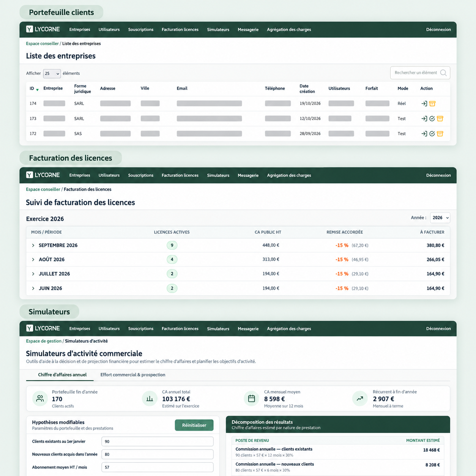The image size is (476, 476).
Task: Click the people icon beside Portefeuille fin d'année
Action: (x=40, y=399)
